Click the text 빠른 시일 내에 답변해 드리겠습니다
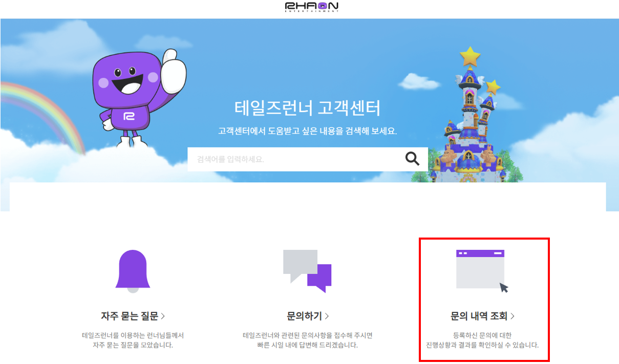This screenshot has width=619, height=364. pyautogui.click(x=308, y=345)
